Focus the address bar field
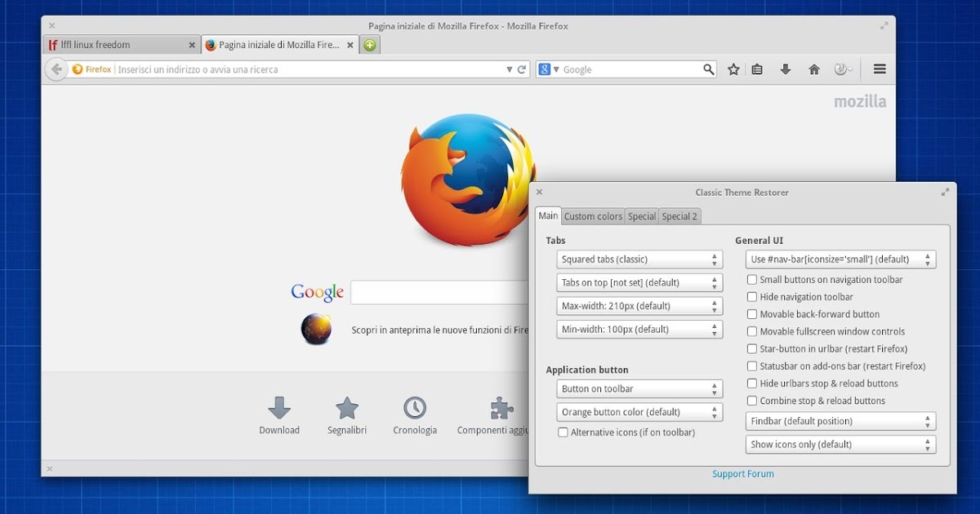The height and width of the screenshot is (514, 980). pos(299,69)
